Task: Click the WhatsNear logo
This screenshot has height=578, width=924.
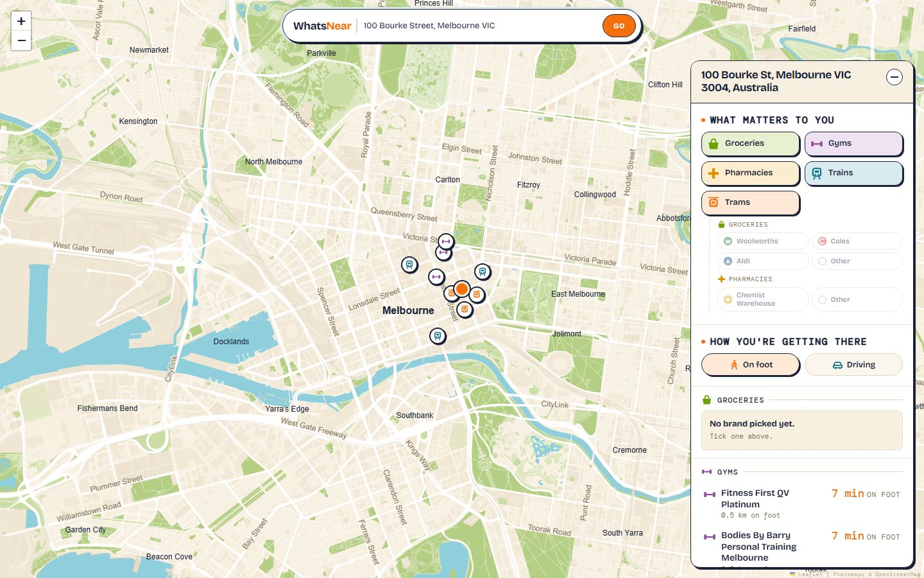Action: pos(322,26)
